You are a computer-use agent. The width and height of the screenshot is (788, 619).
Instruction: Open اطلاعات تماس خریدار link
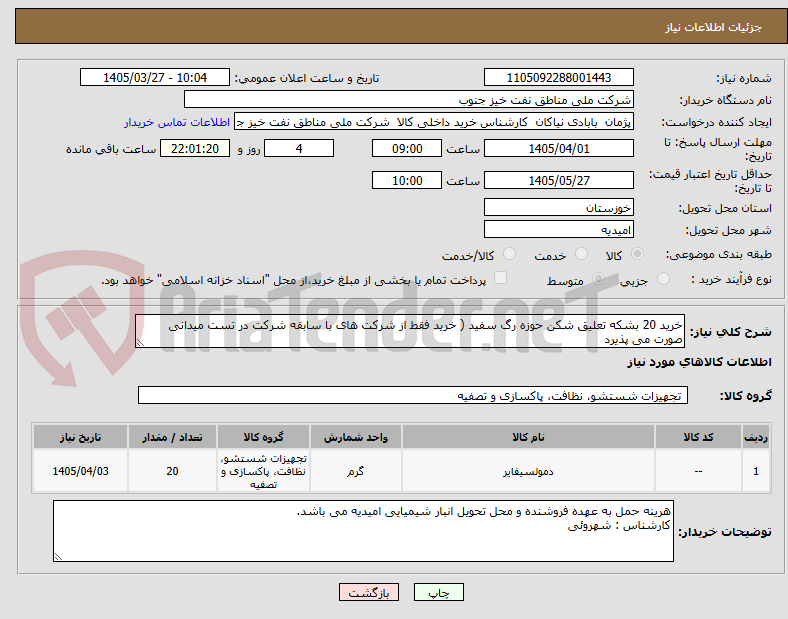coord(177,122)
